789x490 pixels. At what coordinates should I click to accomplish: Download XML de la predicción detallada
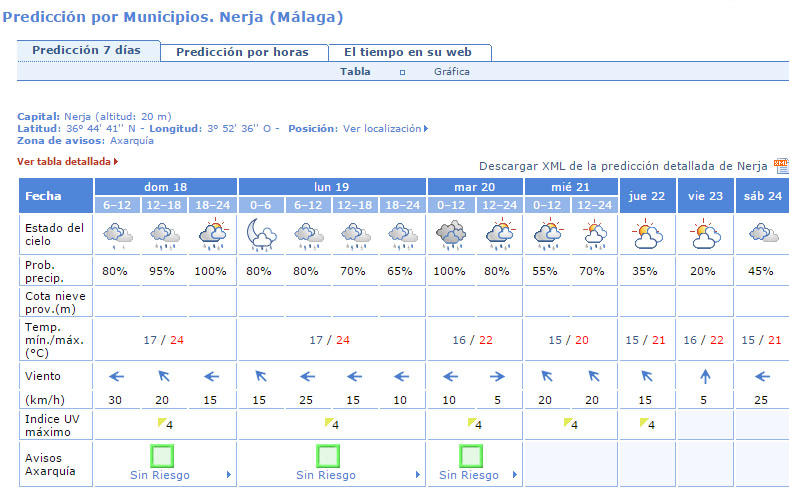pyautogui.click(x=622, y=166)
